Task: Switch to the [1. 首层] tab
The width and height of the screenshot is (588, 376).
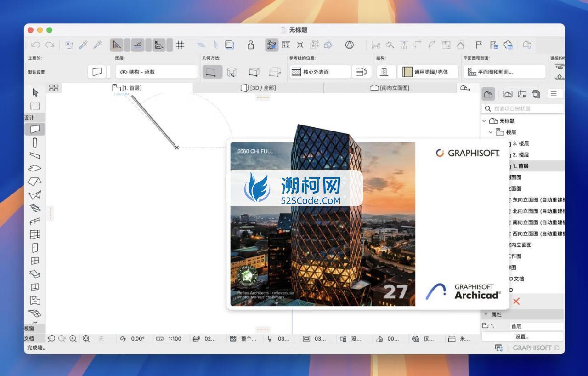Action: (128, 88)
